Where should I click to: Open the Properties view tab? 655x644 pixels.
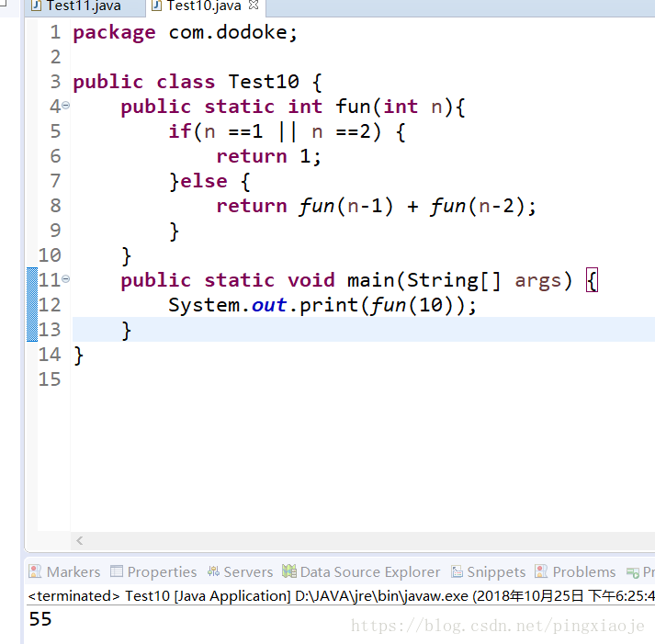click(x=153, y=571)
